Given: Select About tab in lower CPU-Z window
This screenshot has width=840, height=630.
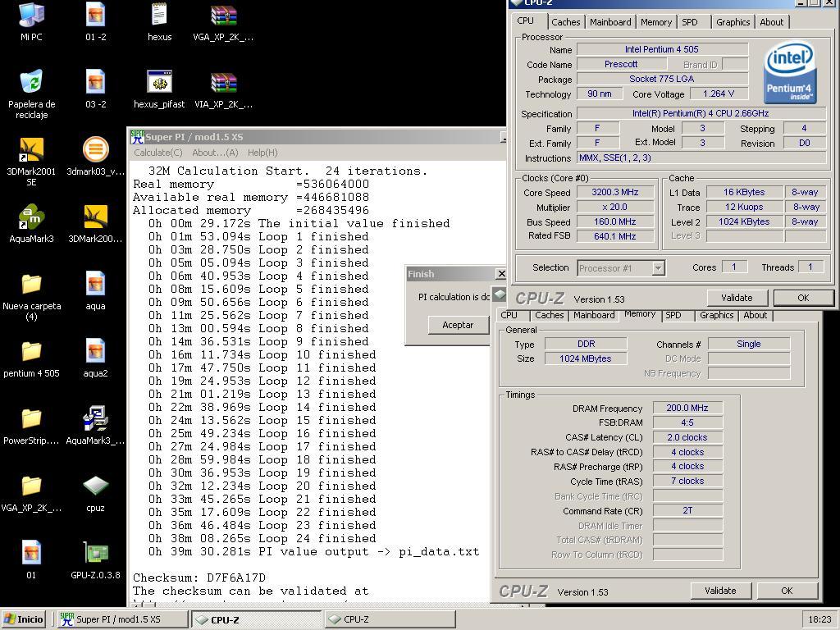Looking at the screenshot, I should (755, 315).
